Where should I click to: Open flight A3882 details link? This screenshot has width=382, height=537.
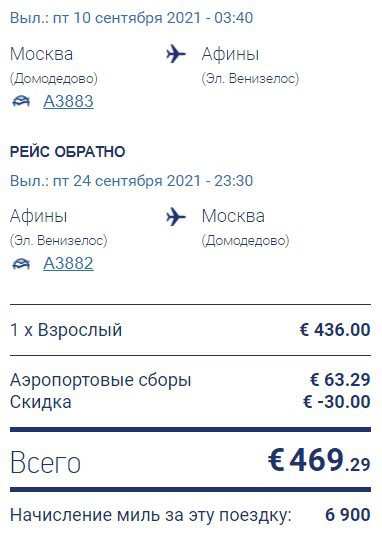click(68, 263)
